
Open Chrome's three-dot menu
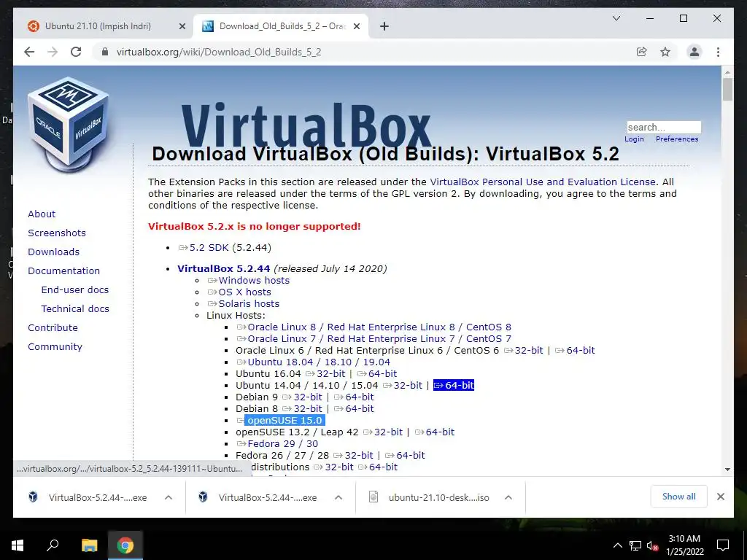point(718,52)
